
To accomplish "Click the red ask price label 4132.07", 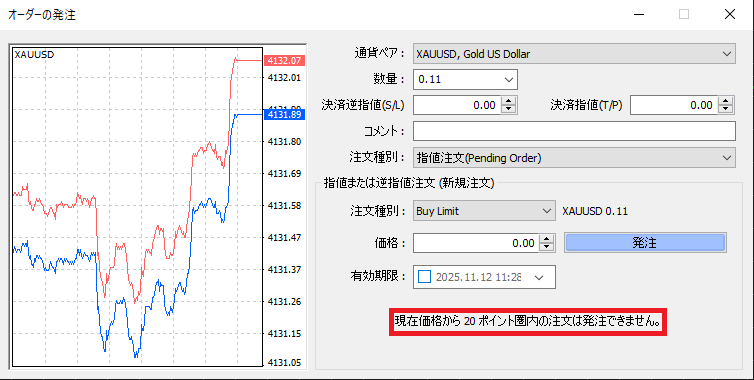I will (285, 61).
